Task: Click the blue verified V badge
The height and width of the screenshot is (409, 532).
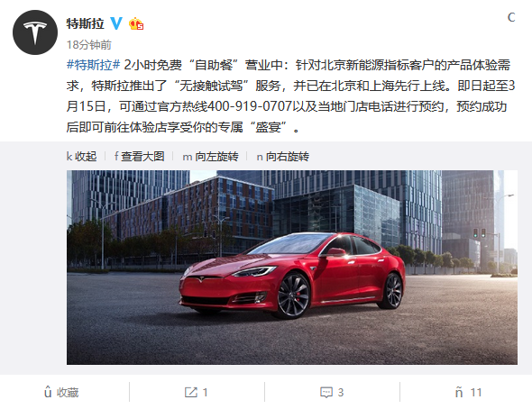Action: [x=116, y=23]
